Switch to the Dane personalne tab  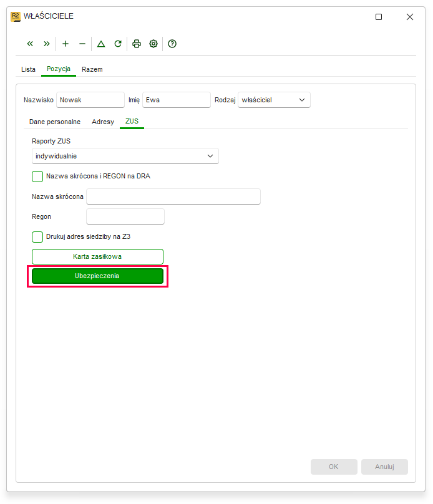click(55, 122)
